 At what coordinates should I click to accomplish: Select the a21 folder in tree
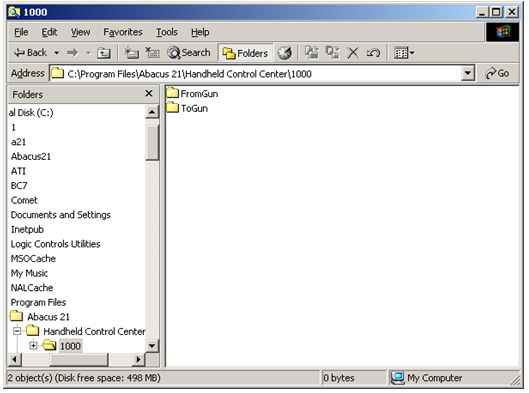coord(18,142)
